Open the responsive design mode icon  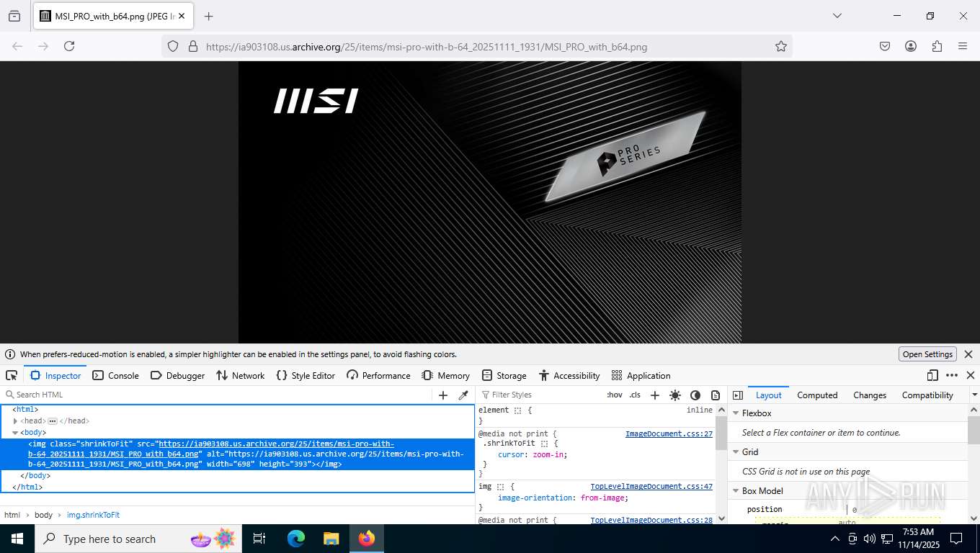(932, 375)
